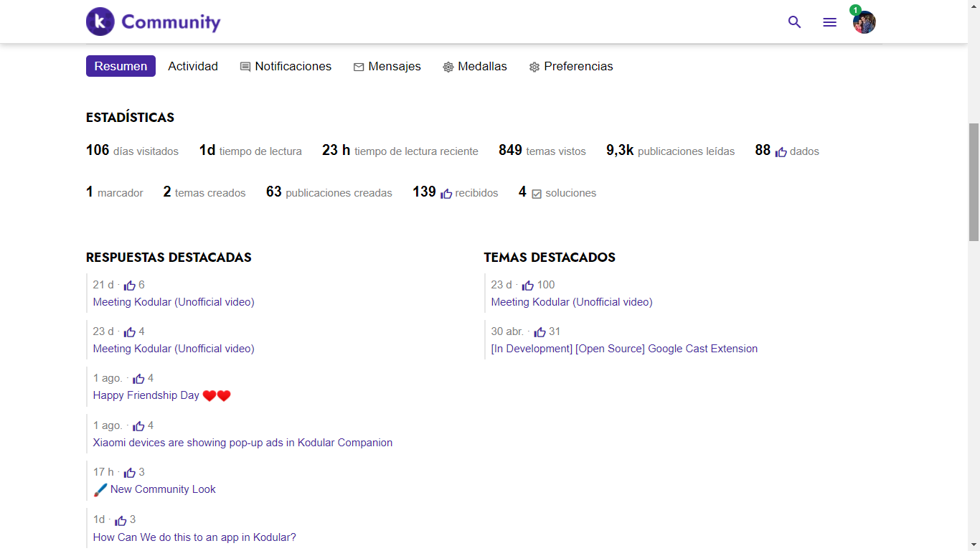View 2 temas creados statistic

coord(204,192)
